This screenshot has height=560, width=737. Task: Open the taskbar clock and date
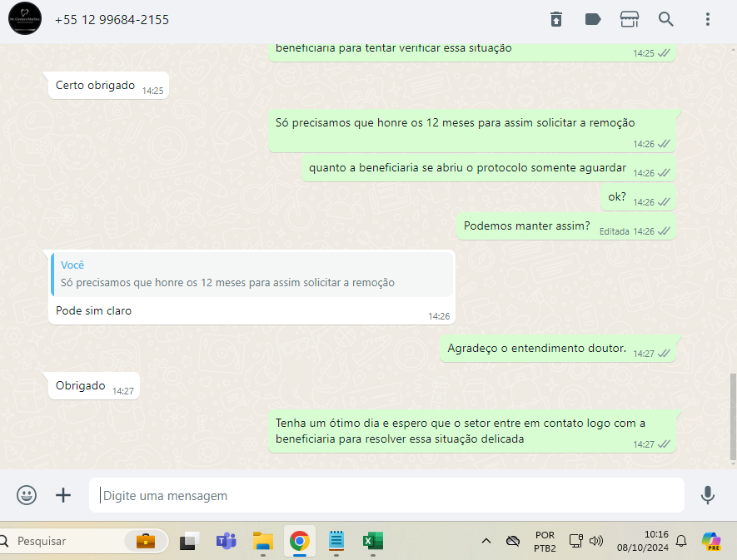pyautogui.click(x=644, y=541)
